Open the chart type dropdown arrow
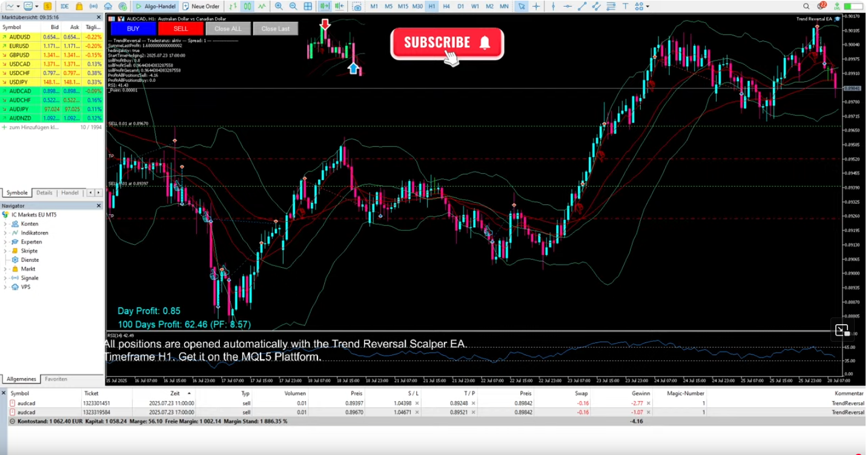868x455 pixels. click(x=18, y=6)
